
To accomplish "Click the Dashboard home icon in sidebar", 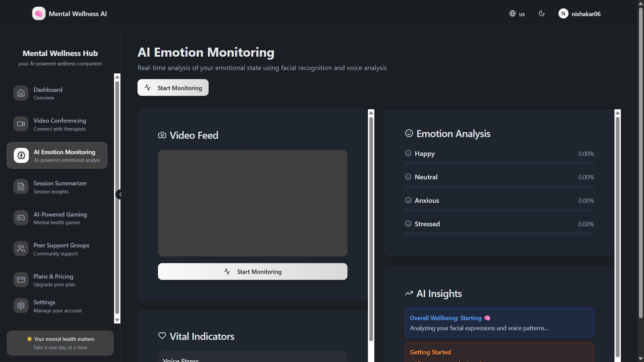I will pos(21,93).
